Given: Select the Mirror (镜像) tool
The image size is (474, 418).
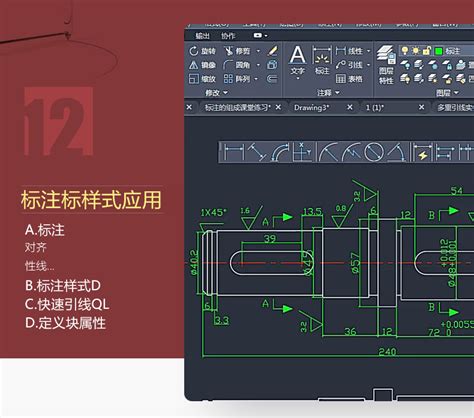Looking at the screenshot, I should point(203,65).
